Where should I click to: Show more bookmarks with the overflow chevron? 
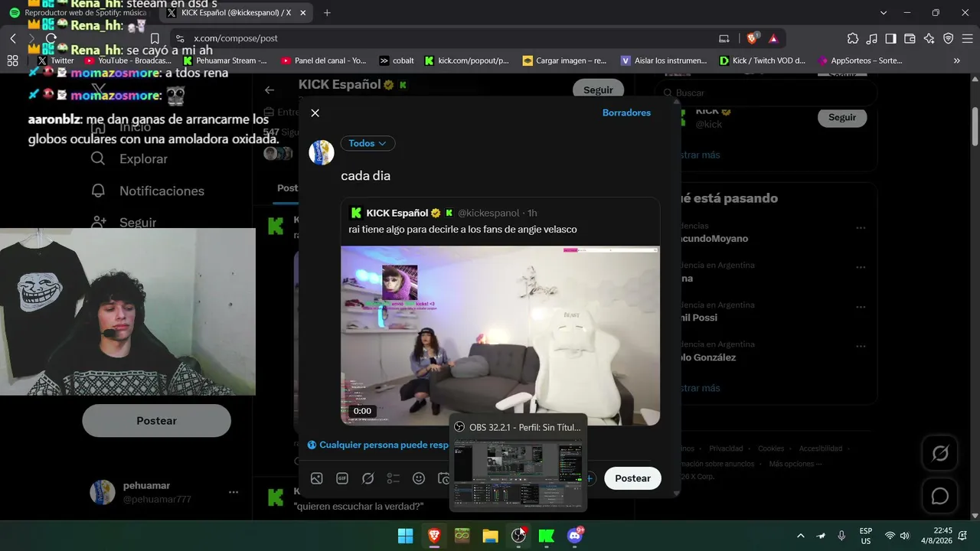click(x=956, y=60)
